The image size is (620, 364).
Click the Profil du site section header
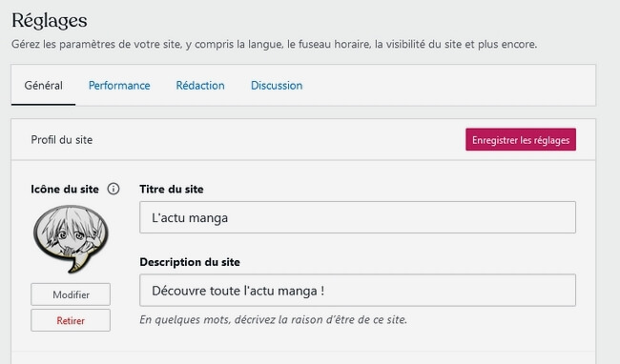[x=62, y=140]
